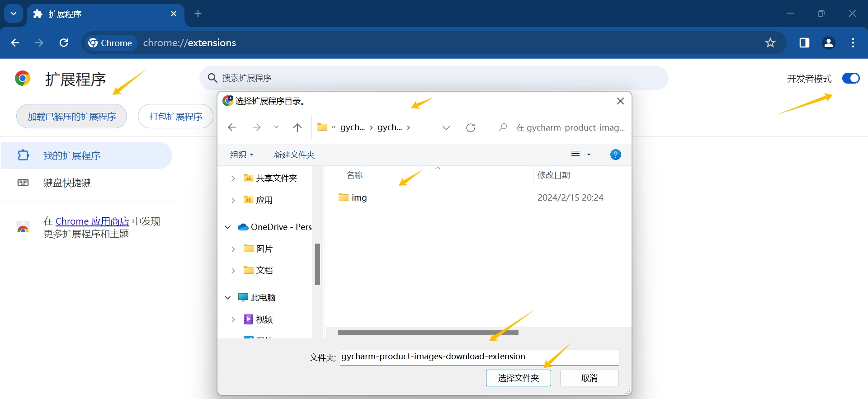The height and width of the screenshot is (399, 868).
Task: Open recent locations dropdown in dialog
Action: pos(276,127)
